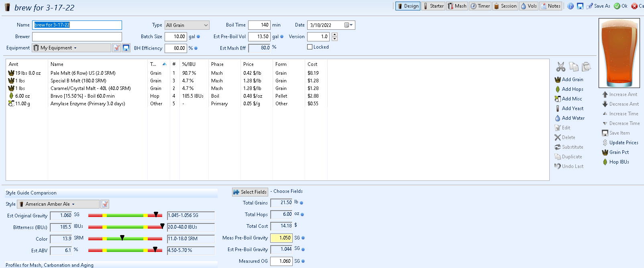Open help with the question mark icon

tap(571, 6)
